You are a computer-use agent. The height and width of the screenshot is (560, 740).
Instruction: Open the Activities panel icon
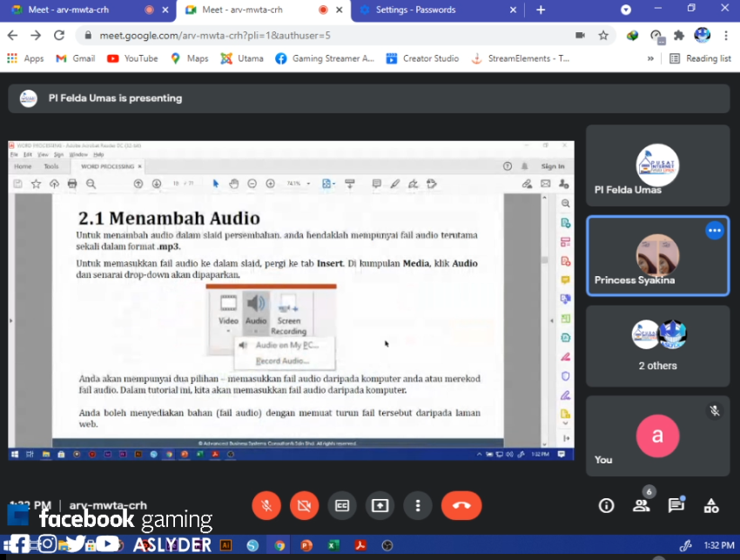(711, 505)
